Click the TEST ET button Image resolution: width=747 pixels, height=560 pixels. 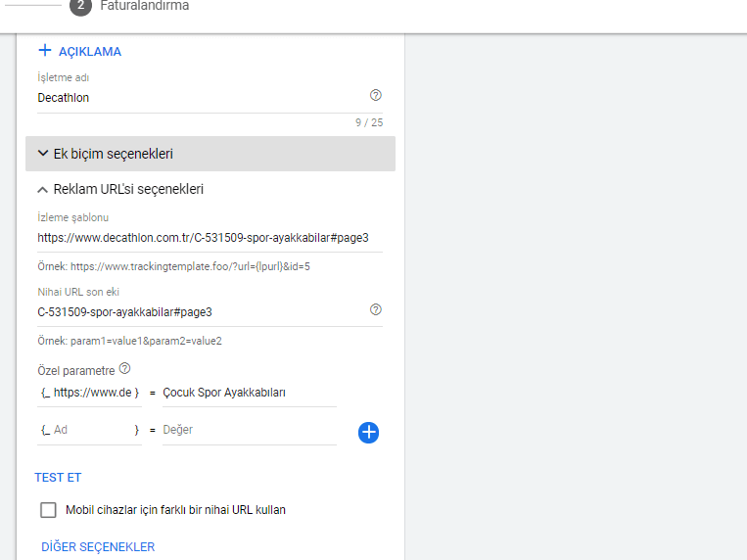point(58,478)
